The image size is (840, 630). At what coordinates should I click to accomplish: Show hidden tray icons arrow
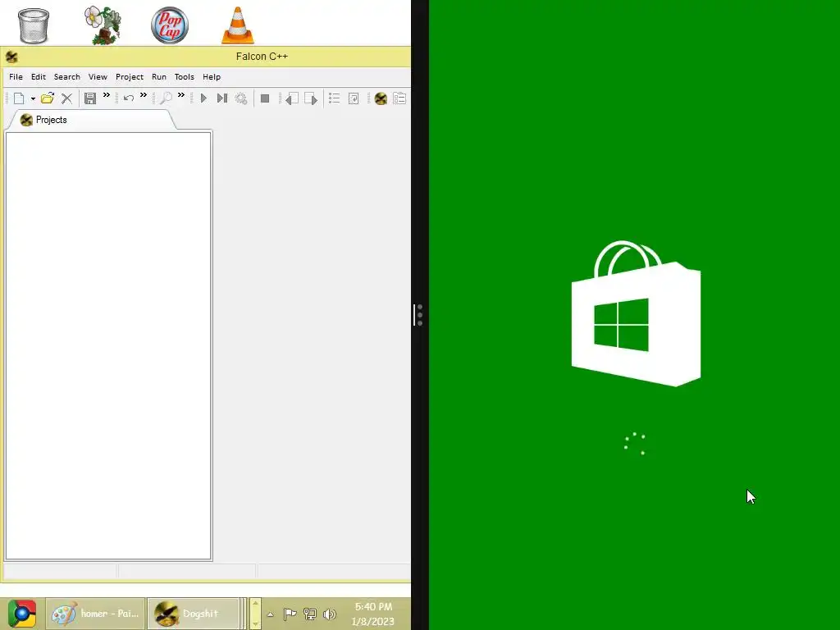pyautogui.click(x=271, y=614)
